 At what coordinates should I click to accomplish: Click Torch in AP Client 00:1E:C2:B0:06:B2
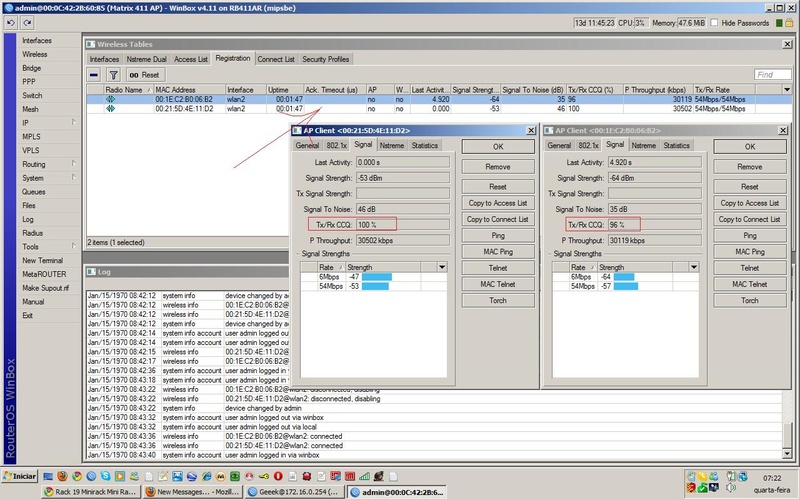click(749, 301)
